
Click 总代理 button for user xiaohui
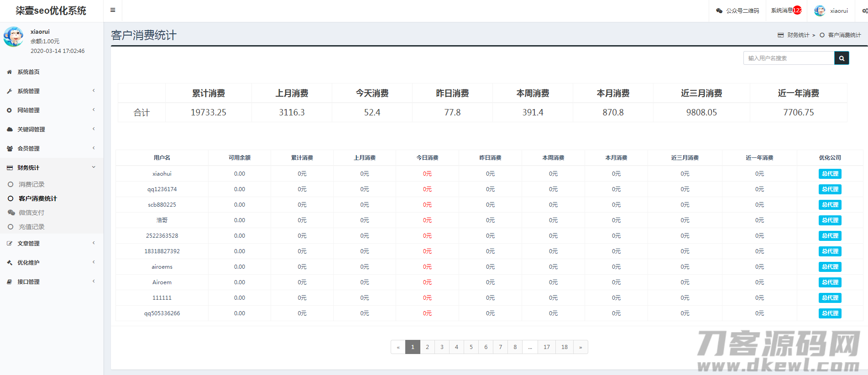tap(830, 174)
